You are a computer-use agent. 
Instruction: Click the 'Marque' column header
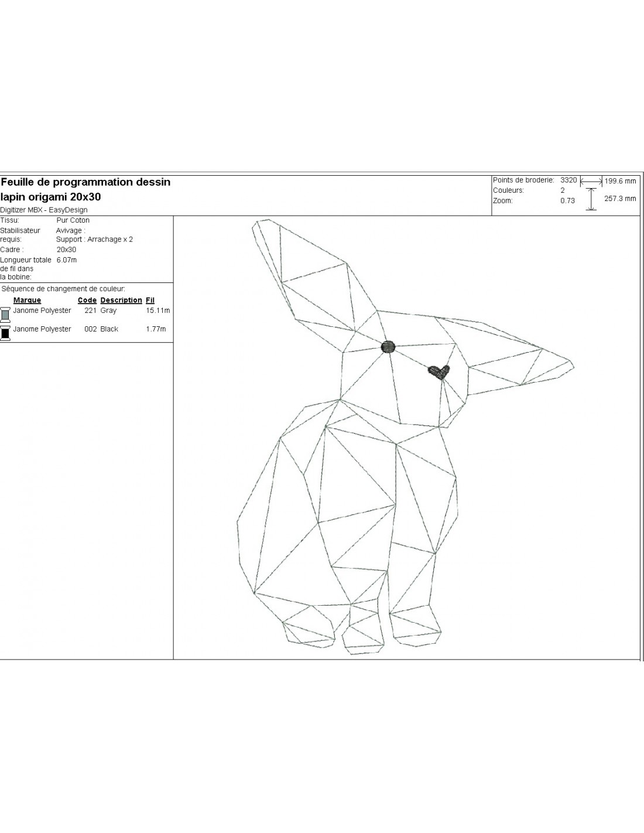click(x=28, y=300)
